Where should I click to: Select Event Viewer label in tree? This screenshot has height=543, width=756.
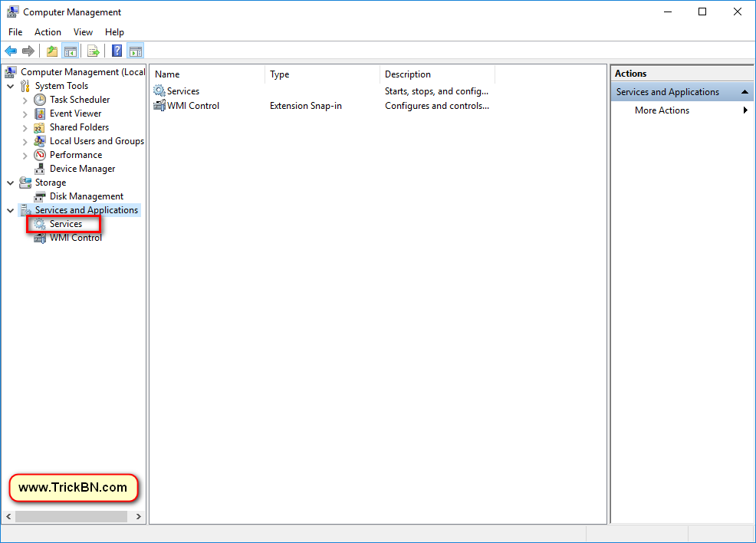point(75,114)
